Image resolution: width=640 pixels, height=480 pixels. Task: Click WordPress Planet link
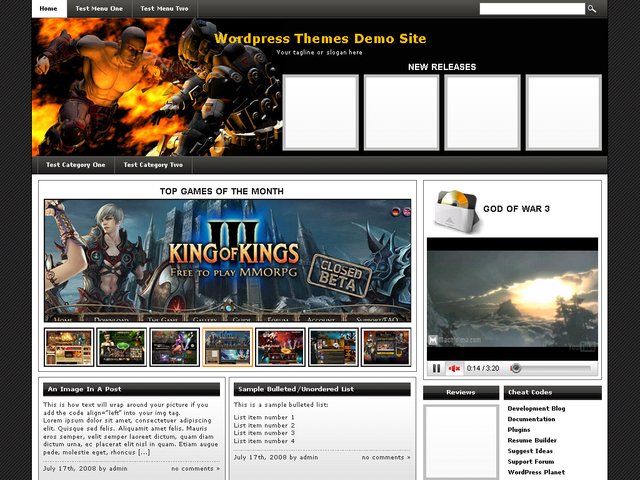click(536, 472)
